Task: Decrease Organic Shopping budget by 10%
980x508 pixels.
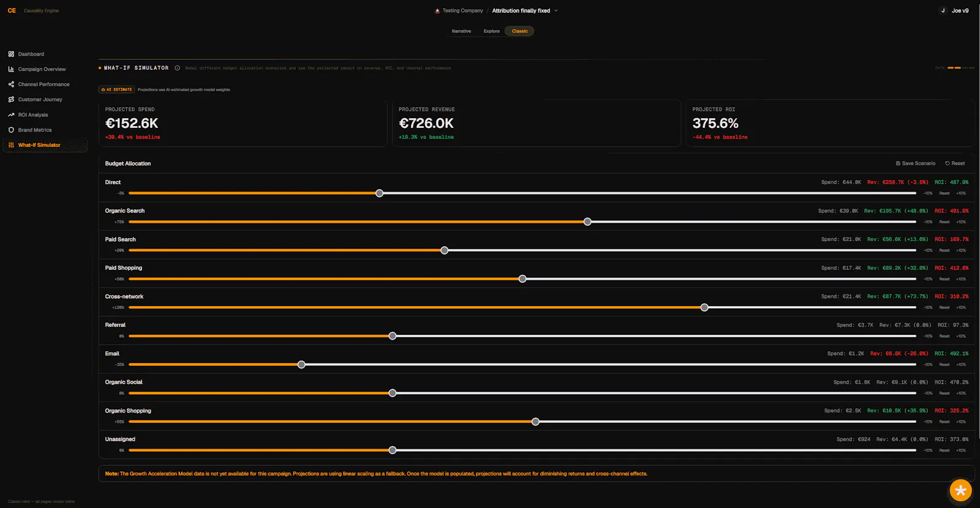Action: 928,422
